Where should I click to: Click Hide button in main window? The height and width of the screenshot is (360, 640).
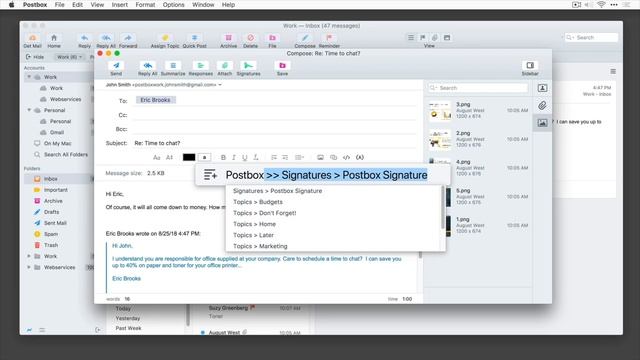coord(35,57)
